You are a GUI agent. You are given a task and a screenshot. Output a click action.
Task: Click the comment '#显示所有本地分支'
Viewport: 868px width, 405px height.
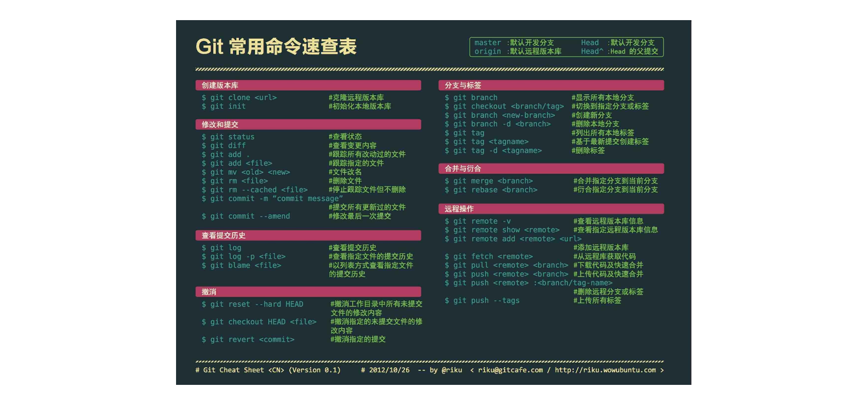click(x=603, y=98)
